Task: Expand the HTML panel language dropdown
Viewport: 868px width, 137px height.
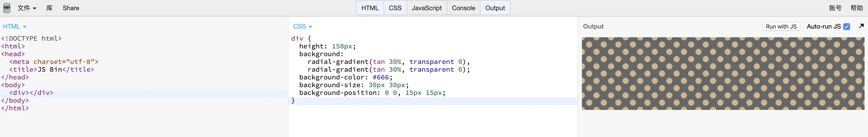Action: [14, 27]
